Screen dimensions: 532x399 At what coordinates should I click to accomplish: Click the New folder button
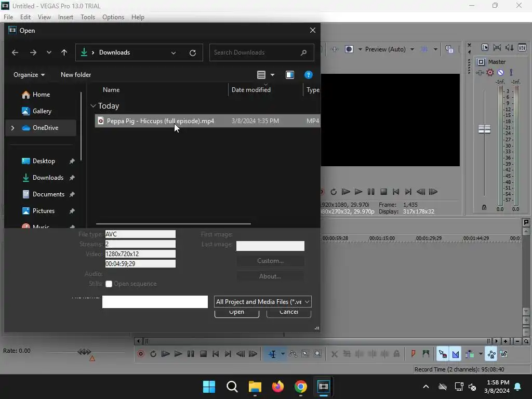(x=76, y=75)
